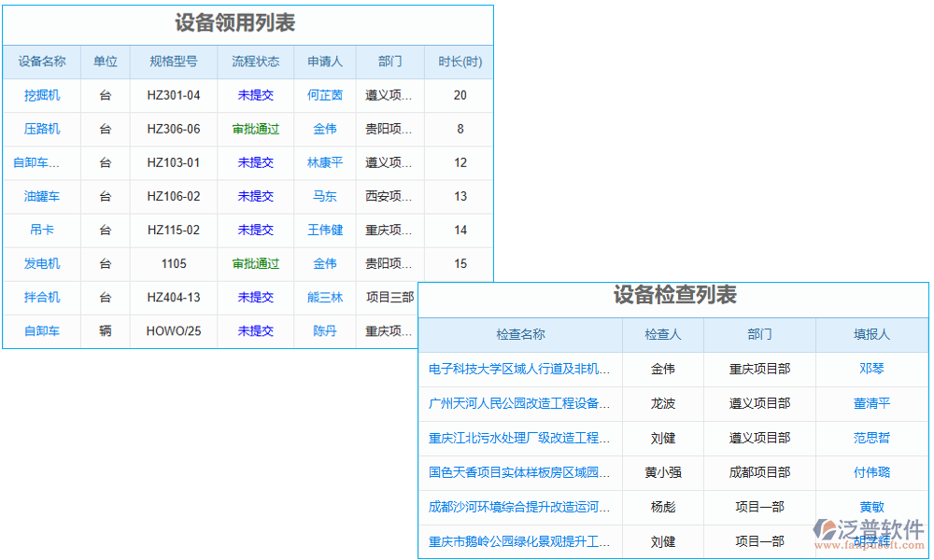
Task: Sort by the 设备名称 column header
Action: pos(41,62)
